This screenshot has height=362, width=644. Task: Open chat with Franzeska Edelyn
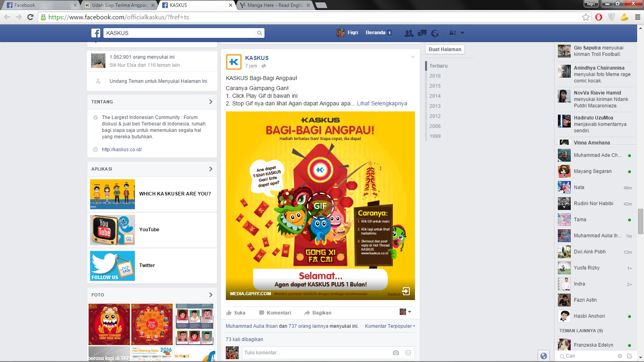tap(595, 345)
